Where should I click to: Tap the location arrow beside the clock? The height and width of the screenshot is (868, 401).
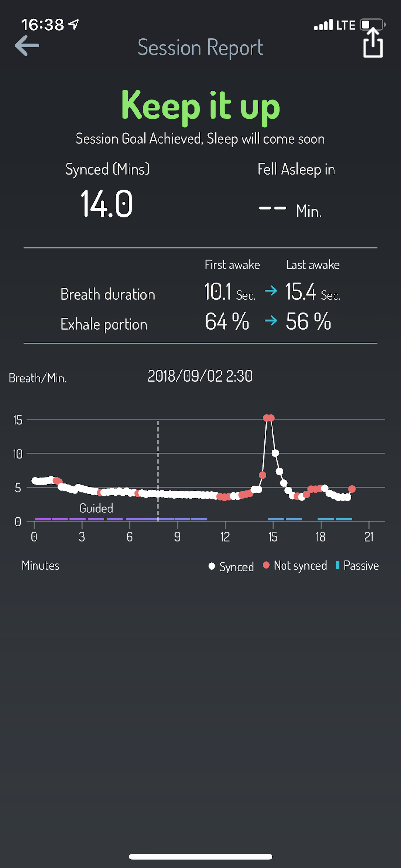[x=74, y=24]
